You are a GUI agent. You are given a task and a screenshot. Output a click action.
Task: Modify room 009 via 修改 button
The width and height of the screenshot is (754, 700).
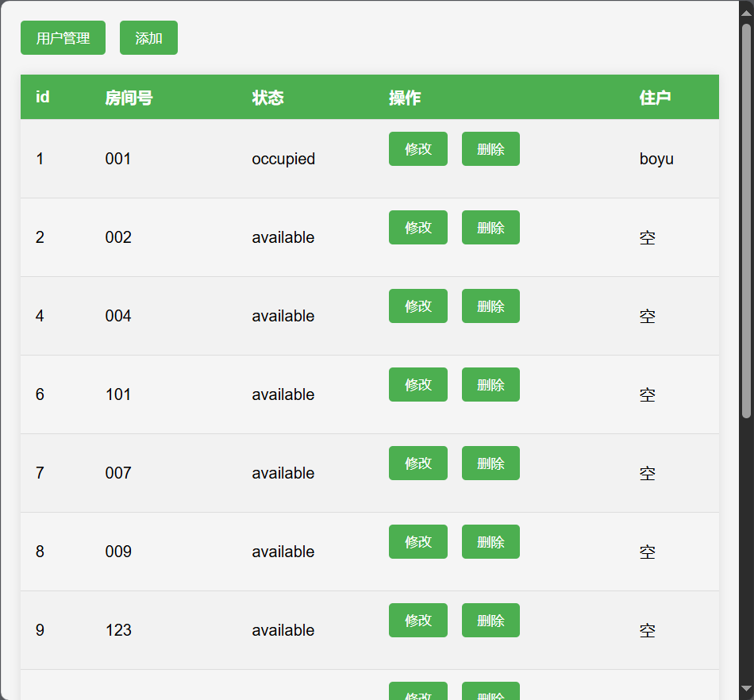point(417,542)
